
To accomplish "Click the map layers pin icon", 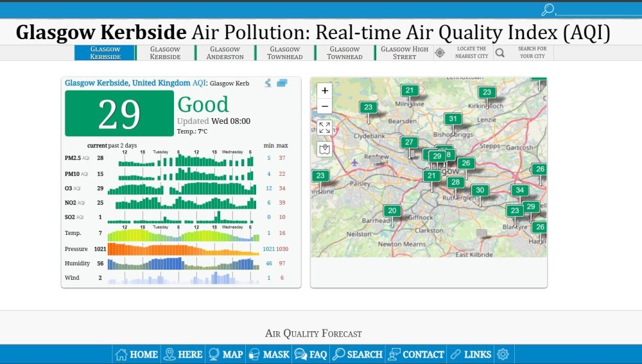I will 325,149.
